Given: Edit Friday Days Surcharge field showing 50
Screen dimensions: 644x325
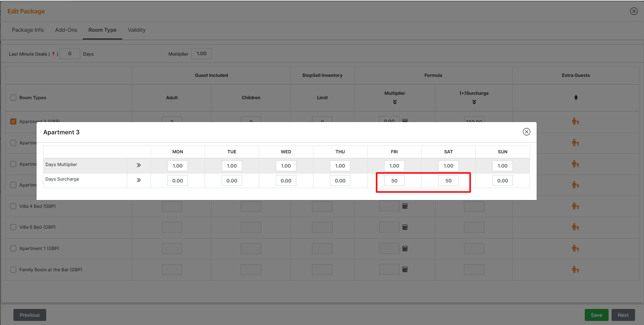Looking at the screenshot, I should (394, 181).
